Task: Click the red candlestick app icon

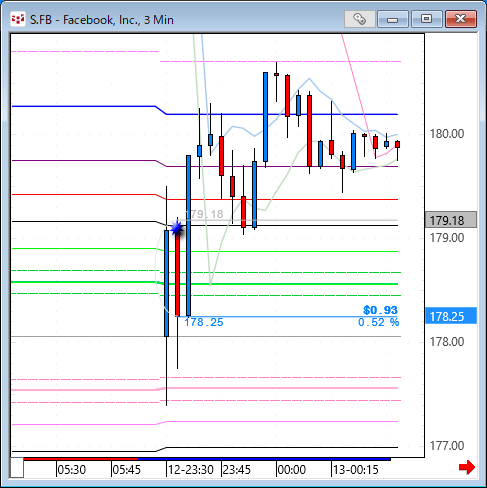Action: 18,20
